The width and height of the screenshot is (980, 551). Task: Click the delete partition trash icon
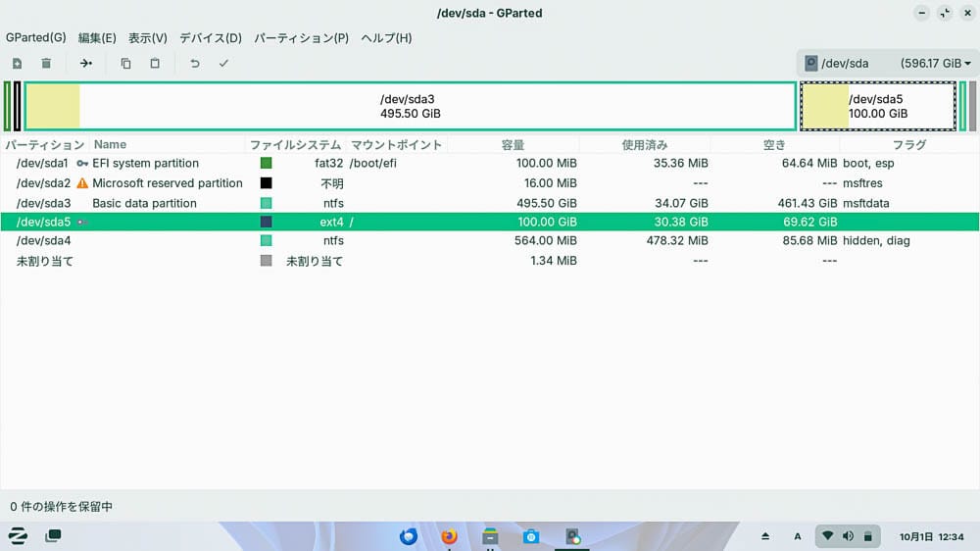[46, 64]
